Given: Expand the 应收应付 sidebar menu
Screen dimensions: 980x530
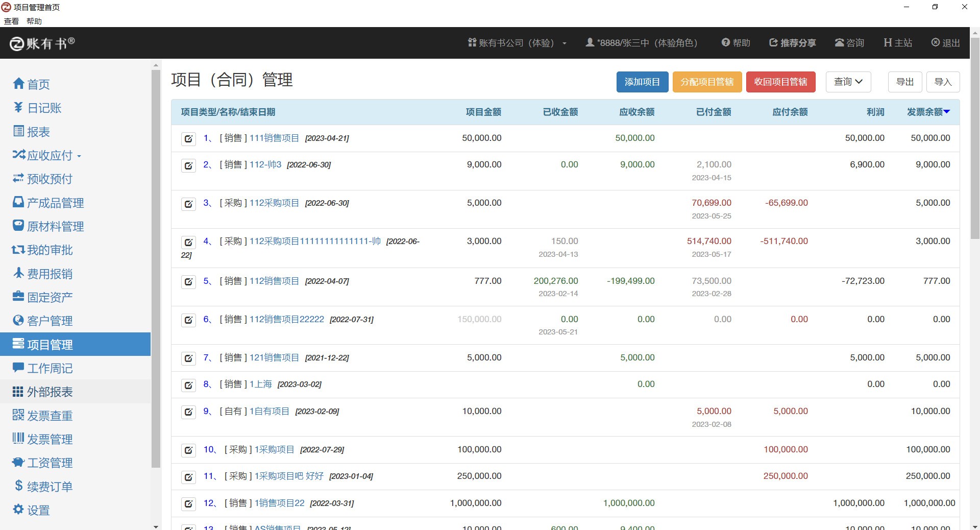Looking at the screenshot, I should (x=47, y=155).
